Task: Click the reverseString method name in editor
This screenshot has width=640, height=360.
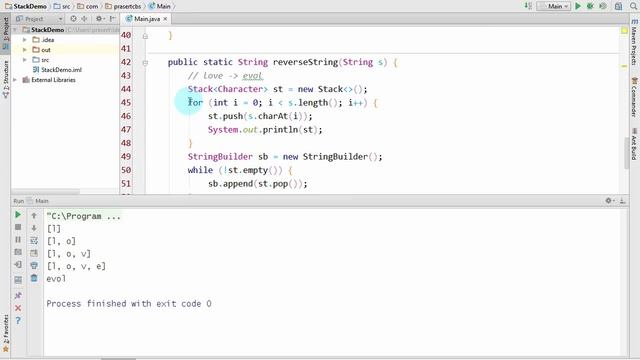Action: tap(305, 62)
